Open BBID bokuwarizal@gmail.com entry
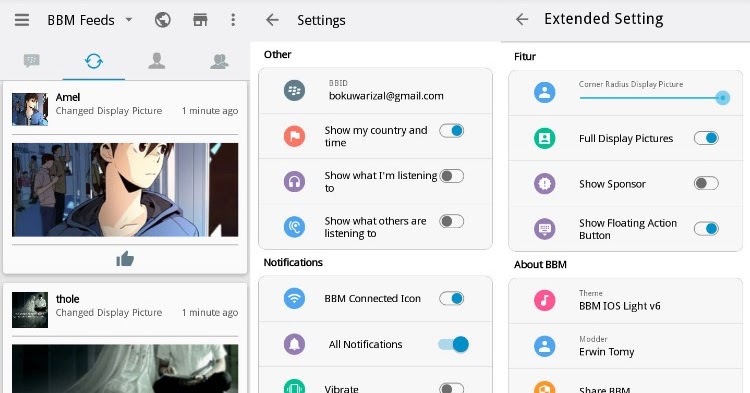This screenshot has height=393, width=750. [x=375, y=91]
